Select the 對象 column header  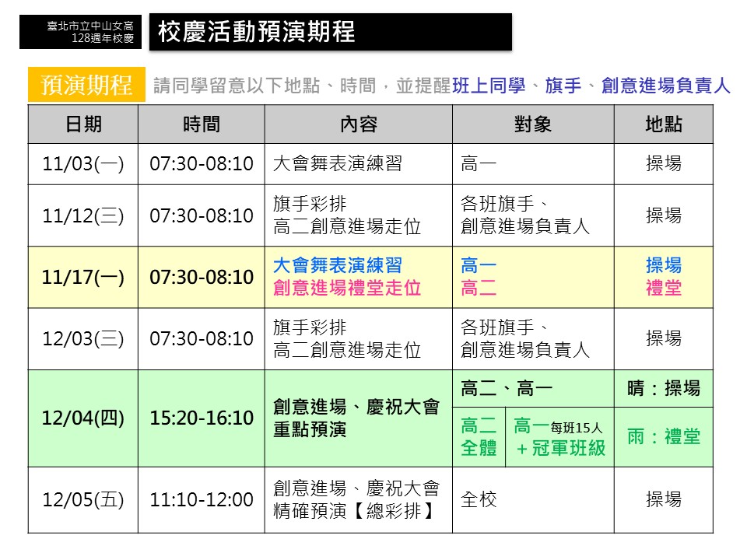tap(533, 124)
